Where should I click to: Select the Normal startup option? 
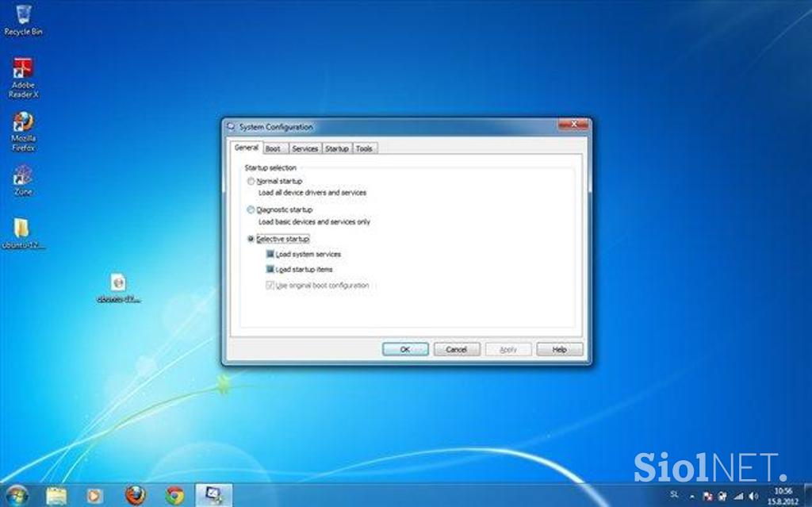click(251, 182)
